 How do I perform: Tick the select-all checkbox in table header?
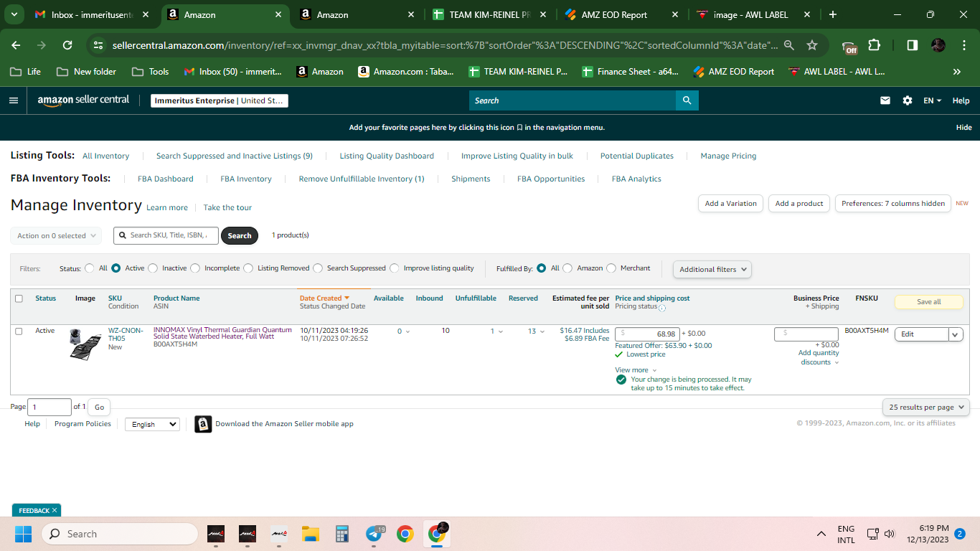tap(19, 298)
